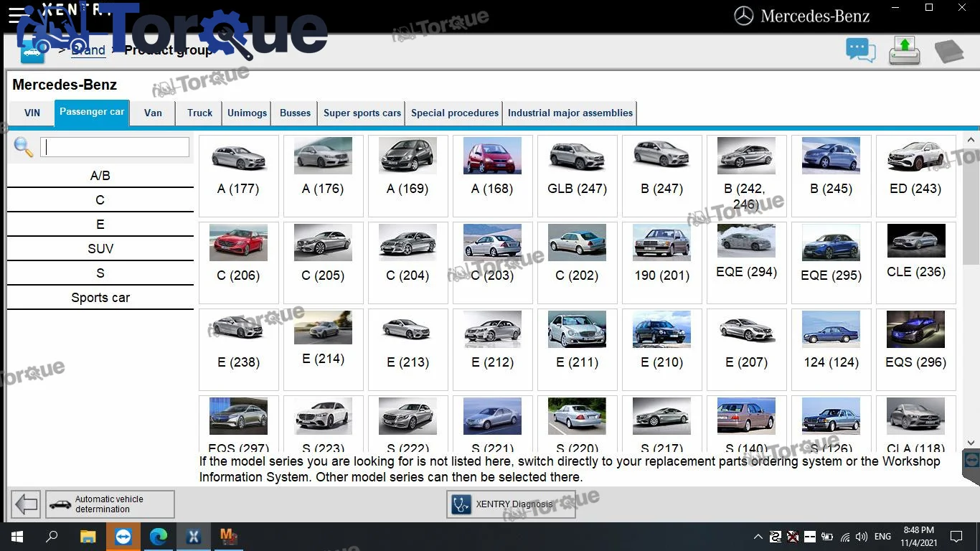Viewport: 980px width, 551px height.
Task: Filter by E class category
Action: point(100,225)
